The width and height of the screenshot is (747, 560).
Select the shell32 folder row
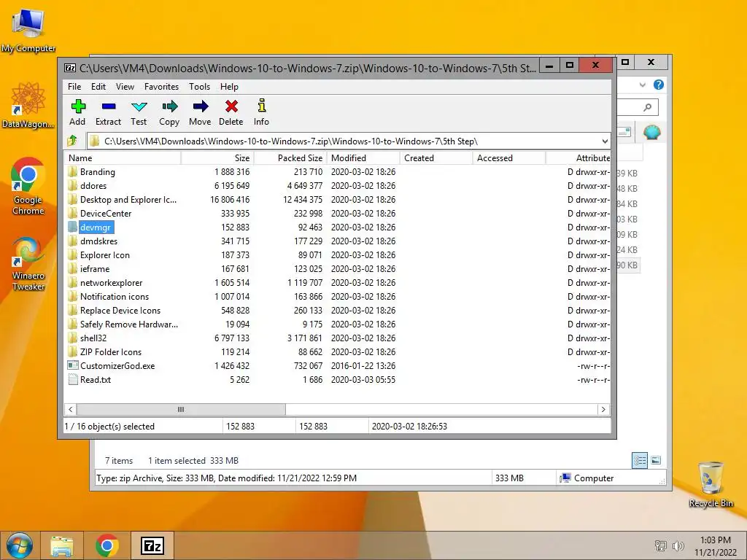pyautogui.click(x=337, y=338)
